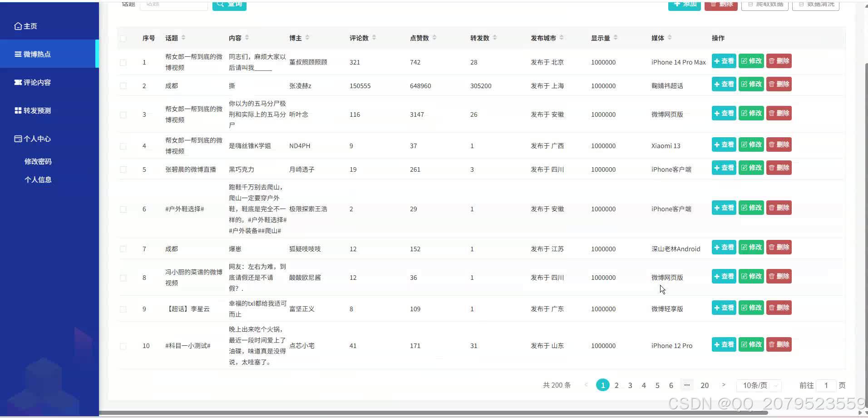Check the checkbox for the 成都 row 2

(123, 86)
